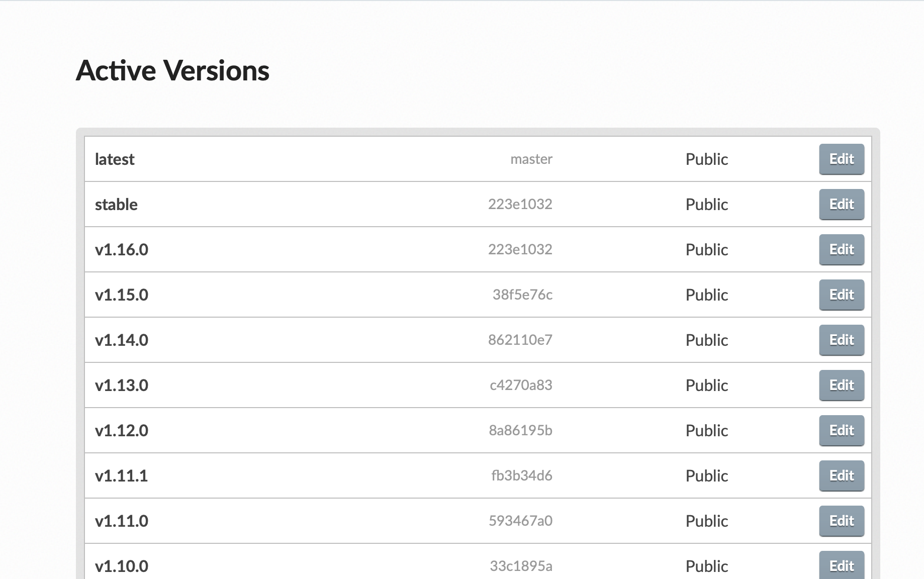Click the master branch label
Screen dimensions: 924x579
coord(531,159)
